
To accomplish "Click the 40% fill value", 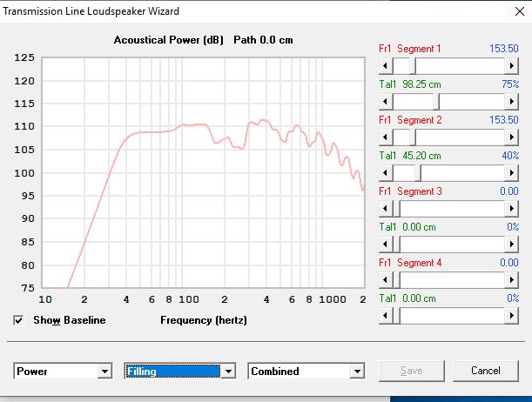I will coord(510,156).
